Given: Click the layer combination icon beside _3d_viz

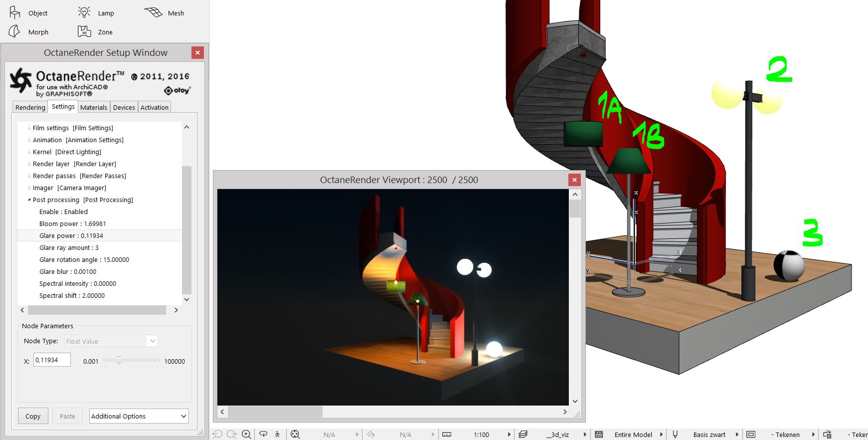Looking at the screenshot, I should (523, 435).
